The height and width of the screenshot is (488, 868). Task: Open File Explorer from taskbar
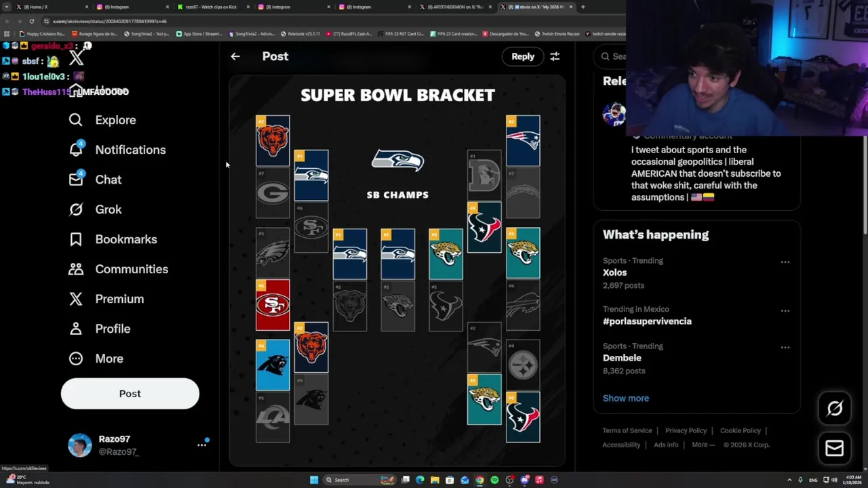pos(435,480)
